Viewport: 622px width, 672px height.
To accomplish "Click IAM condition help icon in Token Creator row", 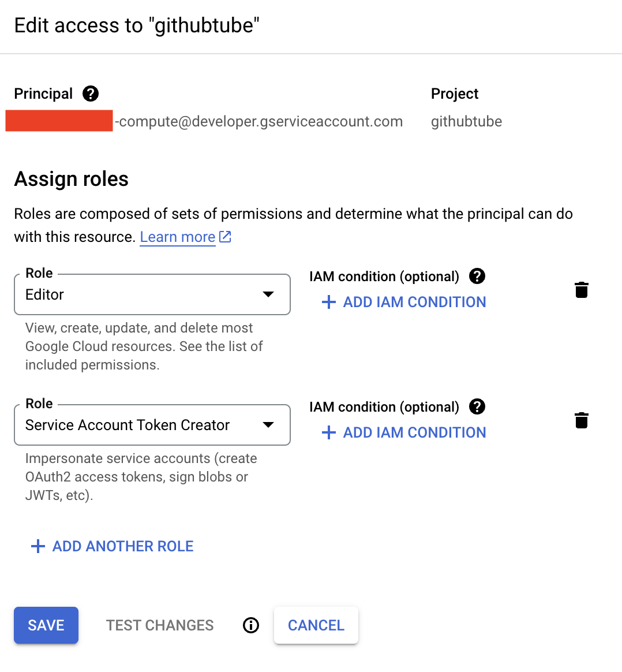I will (x=477, y=407).
